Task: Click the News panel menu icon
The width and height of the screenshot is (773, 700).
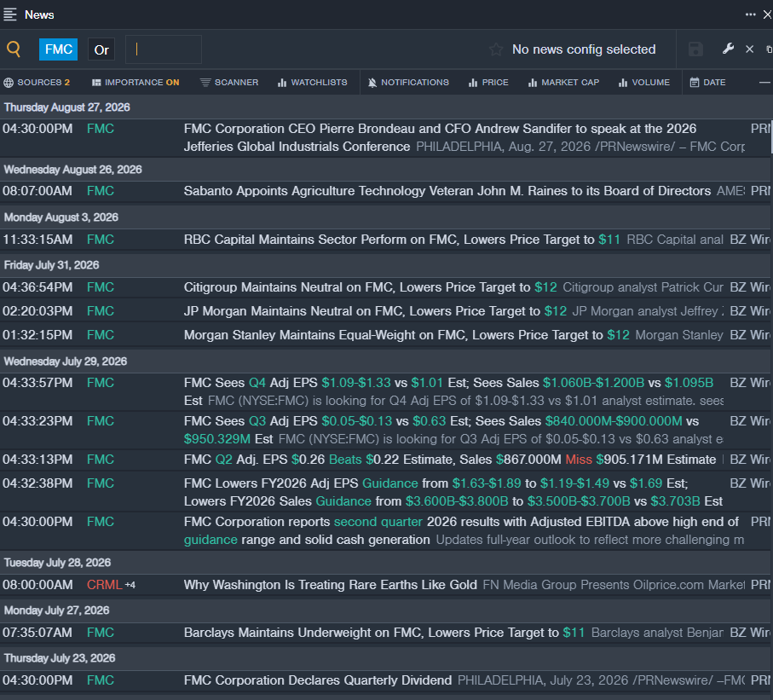Action: 10,14
